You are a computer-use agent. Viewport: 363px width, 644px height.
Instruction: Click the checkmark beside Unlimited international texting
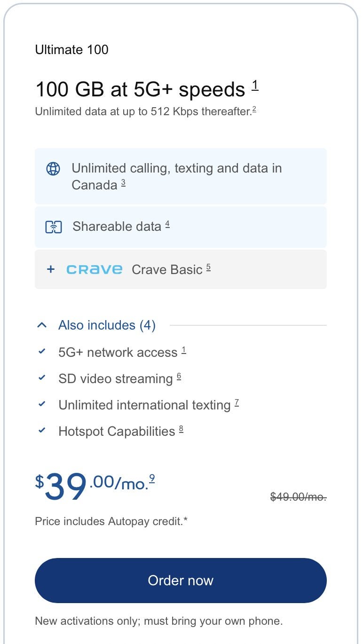[x=43, y=404]
